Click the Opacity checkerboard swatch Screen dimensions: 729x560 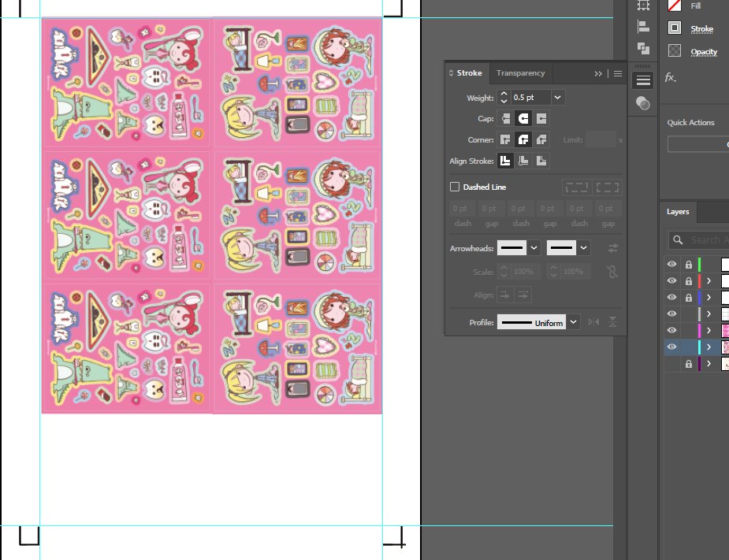(675, 50)
